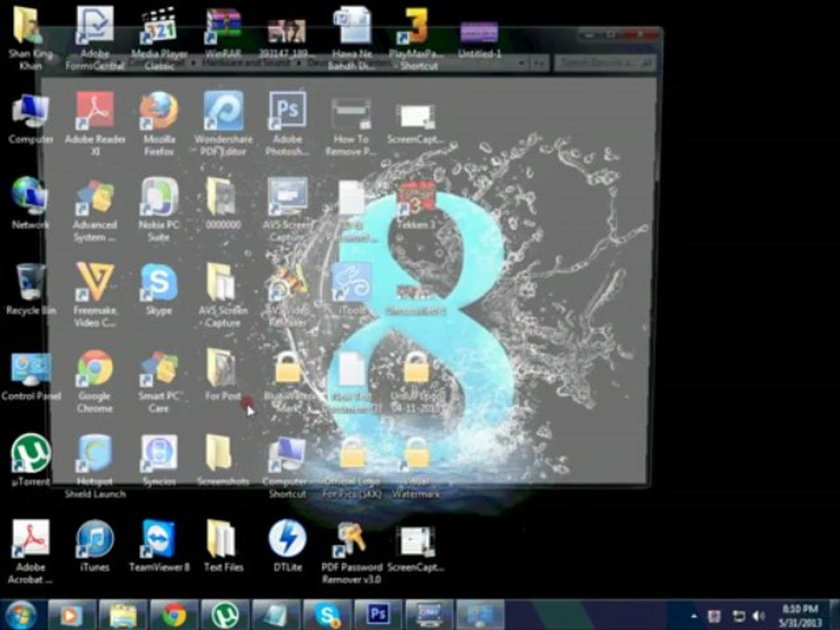This screenshot has width=840, height=630.
Task: Open the Action Center flag icon
Action: [714, 617]
